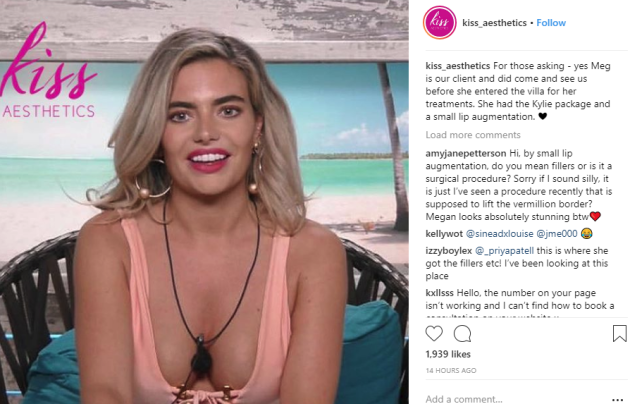This screenshot has height=404, width=630.
Task: Visit the @jme000 mention
Action: (x=557, y=234)
